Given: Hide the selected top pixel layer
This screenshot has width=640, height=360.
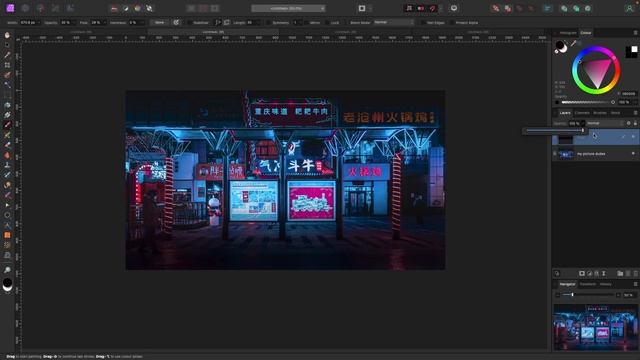Looking at the screenshot, I should point(633,137).
